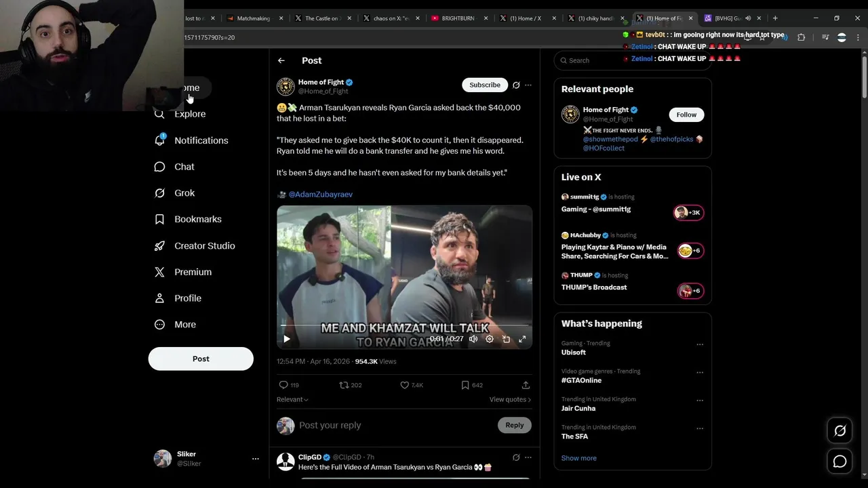The image size is (868, 488).
Task: Open options for The SFA trend
Action: 700,429
